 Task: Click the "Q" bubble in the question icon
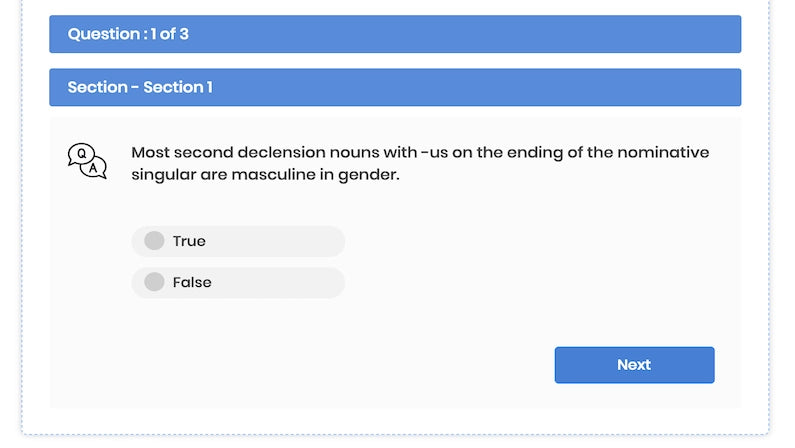(81, 154)
